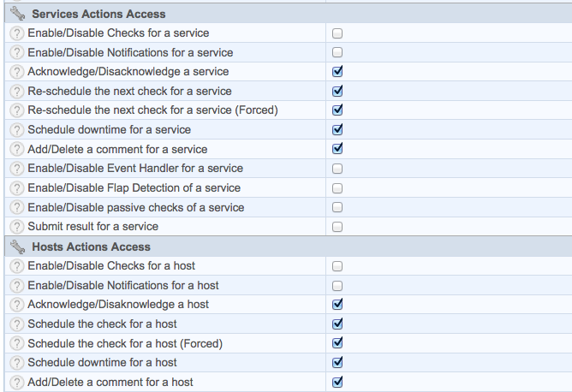This screenshot has height=392, width=572.
Task: Tick the Submit result for a service checkbox
Action: (x=337, y=227)
